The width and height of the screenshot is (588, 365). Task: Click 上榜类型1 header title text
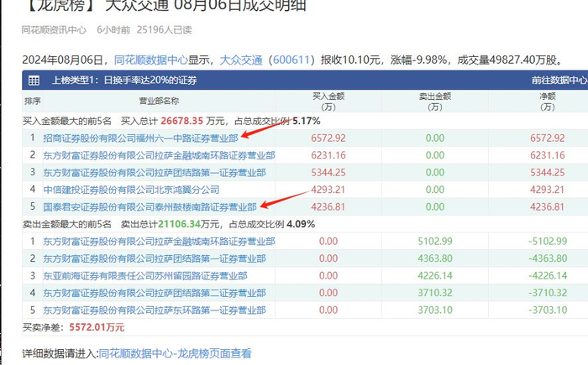[124, 81]
